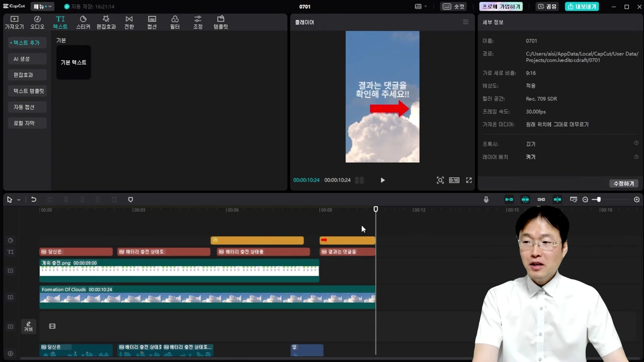Click the 내보내기 export button

[582, 7]
